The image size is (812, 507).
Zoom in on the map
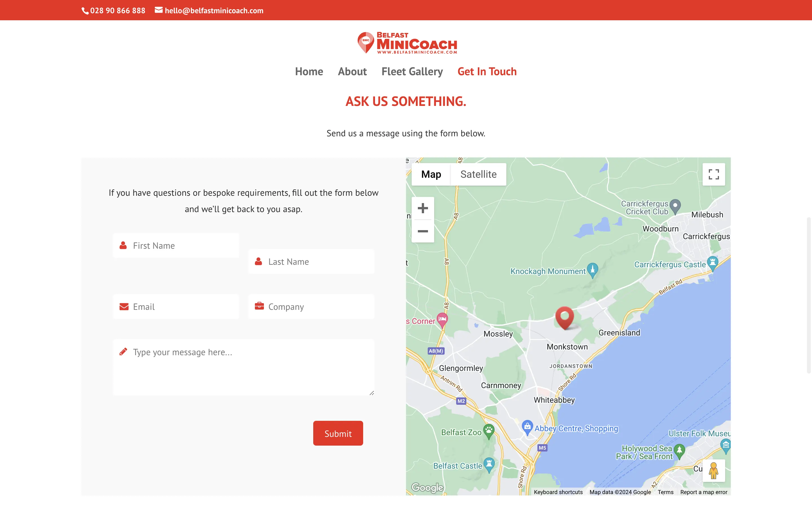point(422,208)
